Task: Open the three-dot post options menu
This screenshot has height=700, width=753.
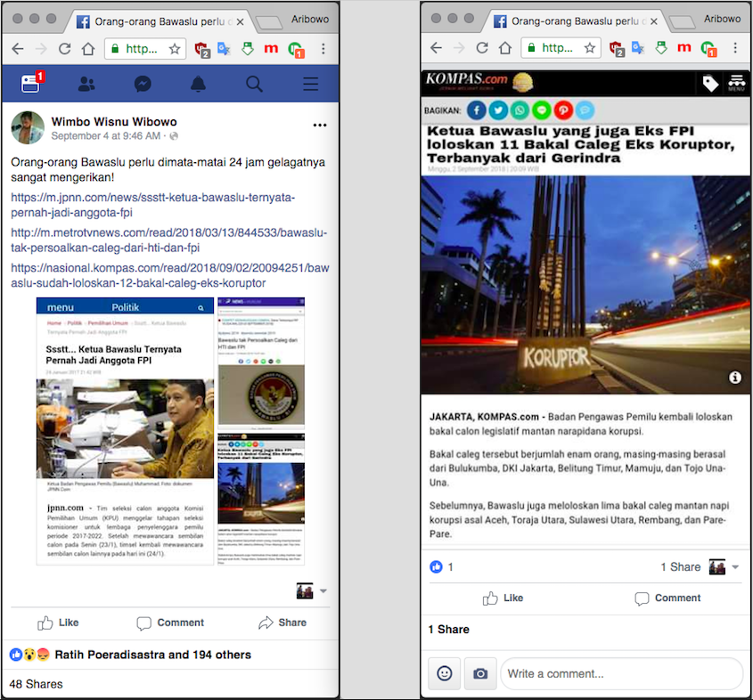Action: point(320,126)
